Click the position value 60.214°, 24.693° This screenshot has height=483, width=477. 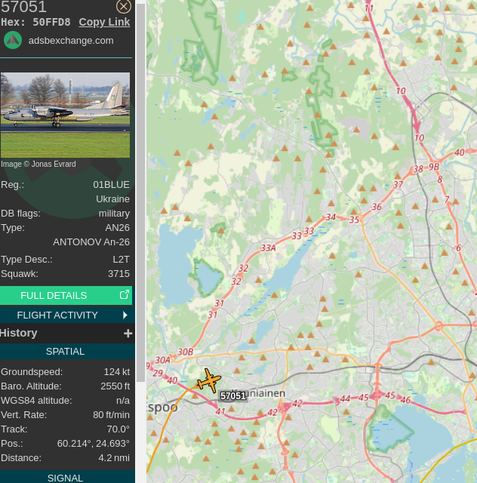click(93, 443)
